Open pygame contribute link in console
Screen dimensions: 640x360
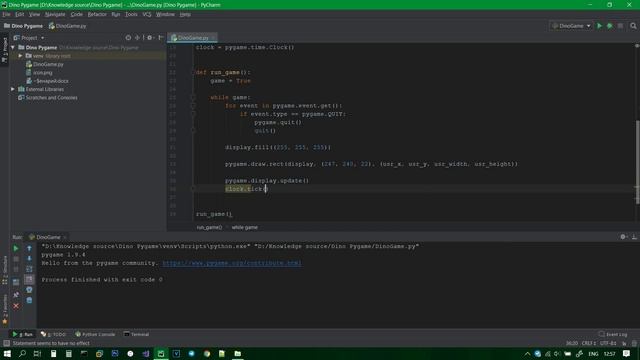pyautogui.click(x=232, y=263)
